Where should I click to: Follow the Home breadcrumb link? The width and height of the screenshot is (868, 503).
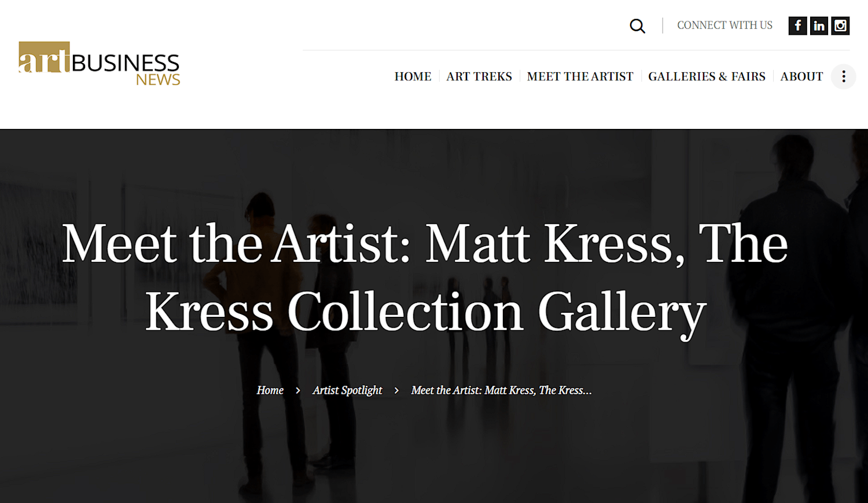(270, 390)
